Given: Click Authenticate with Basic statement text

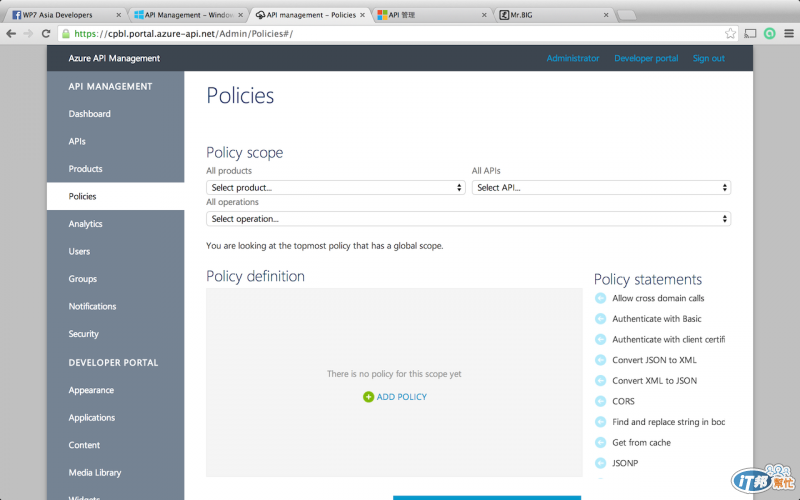Looking at the screenshot, I should point(657,319).
